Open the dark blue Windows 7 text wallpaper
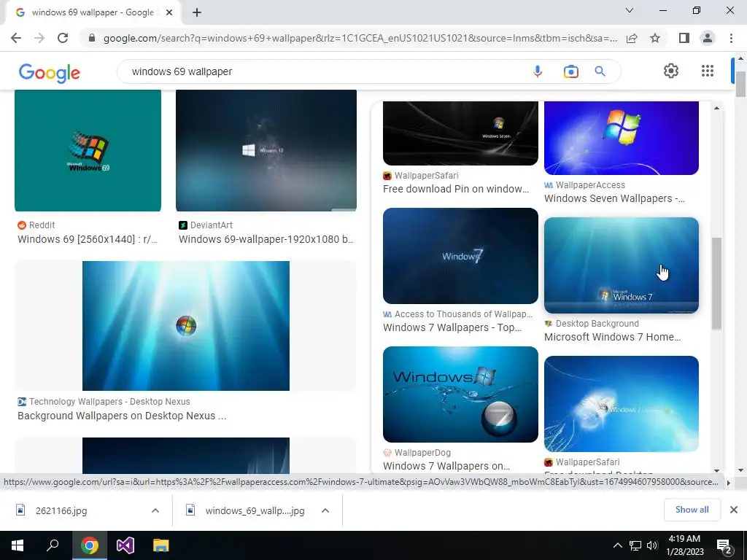747x560 pixels. click(x=460, y=256)
